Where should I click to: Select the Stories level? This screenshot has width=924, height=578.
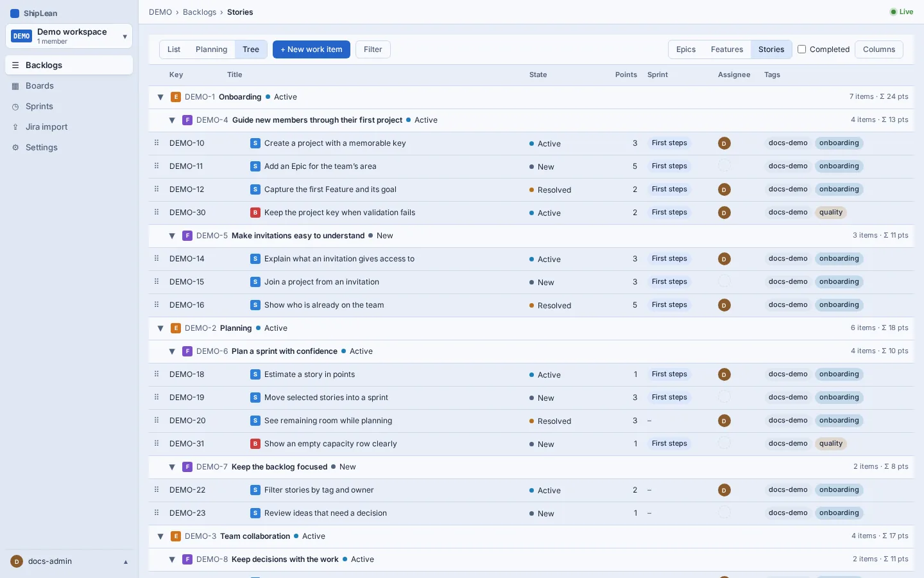771,49
